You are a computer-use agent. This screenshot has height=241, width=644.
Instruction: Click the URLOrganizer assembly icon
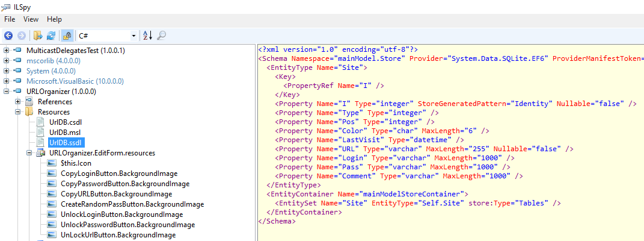coord(17,92)
